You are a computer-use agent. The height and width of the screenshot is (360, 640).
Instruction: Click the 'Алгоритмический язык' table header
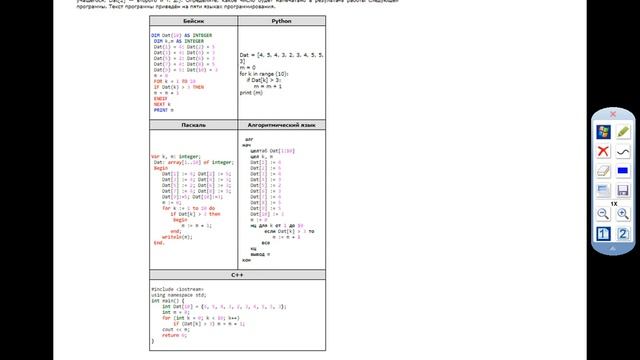pos(282,125)
